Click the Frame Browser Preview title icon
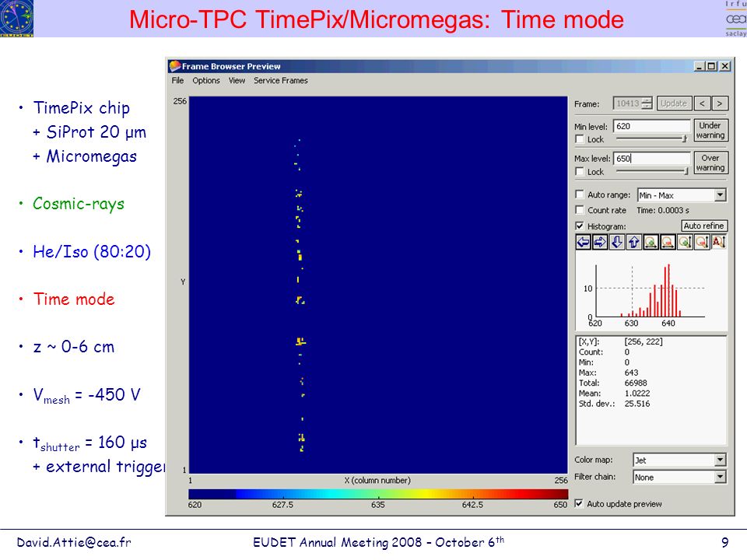 click(x=175, y=66)
